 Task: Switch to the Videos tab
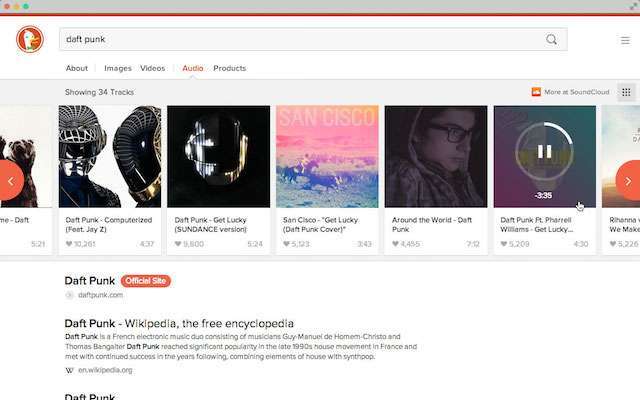[x=153, y=68]
